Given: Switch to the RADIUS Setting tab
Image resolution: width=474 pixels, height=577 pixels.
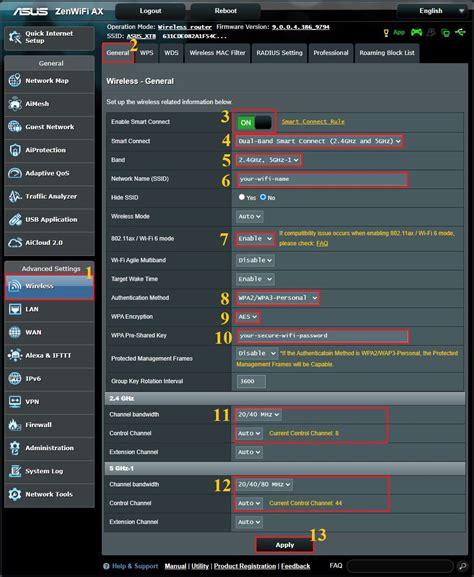Looking at the screenshot, I should tap(280, 53).
